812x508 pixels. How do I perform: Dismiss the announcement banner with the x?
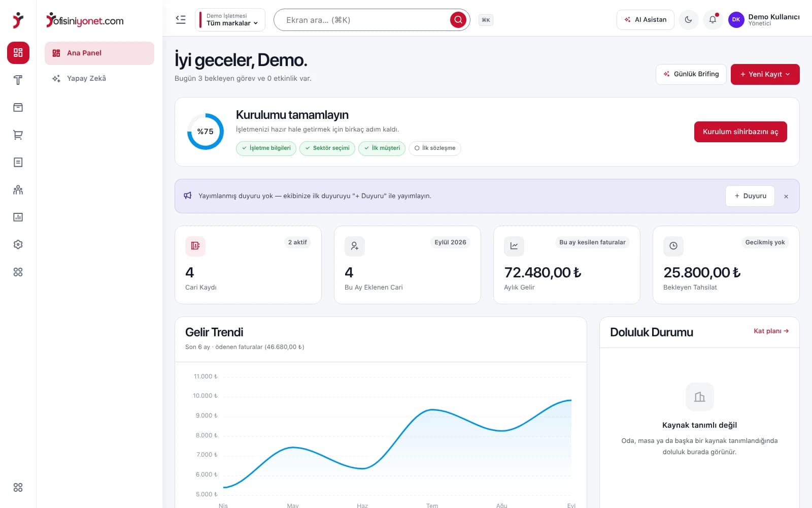tap(786, 197)
